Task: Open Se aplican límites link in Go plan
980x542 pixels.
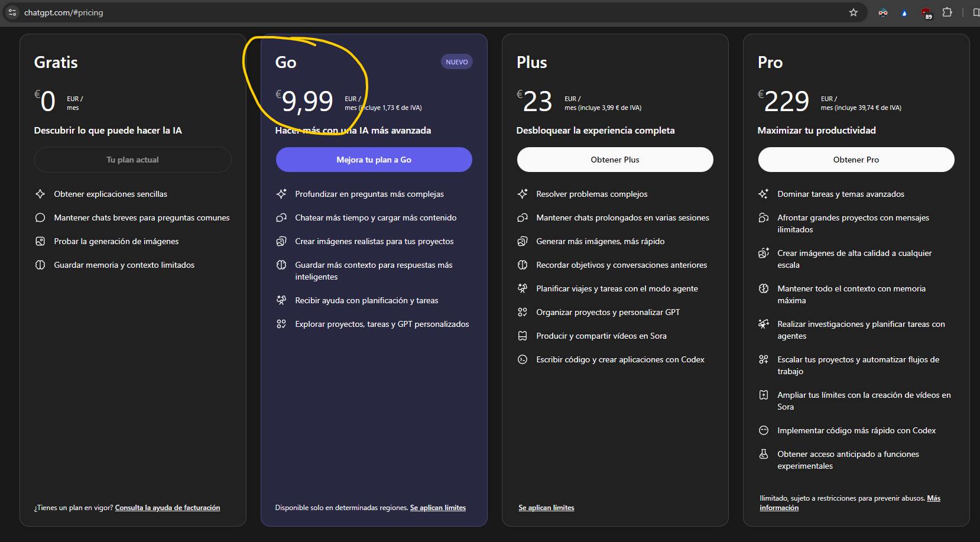Action: pos(437,508)
